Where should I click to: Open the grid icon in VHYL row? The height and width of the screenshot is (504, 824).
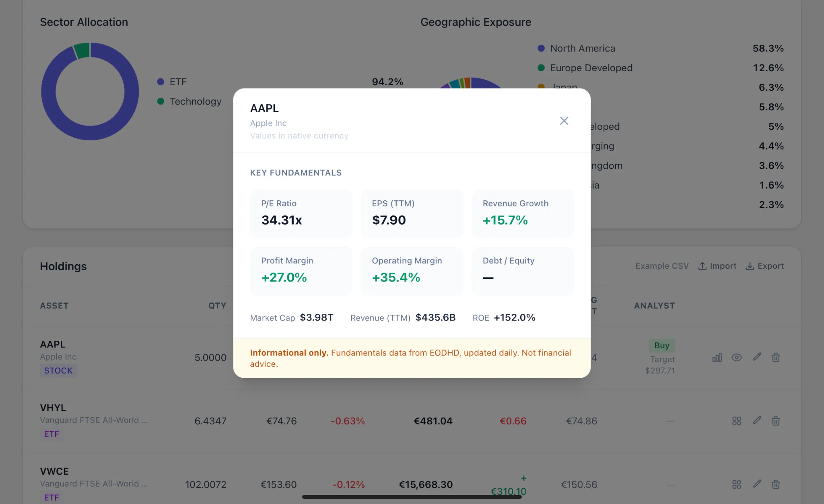tap(737, 421)
